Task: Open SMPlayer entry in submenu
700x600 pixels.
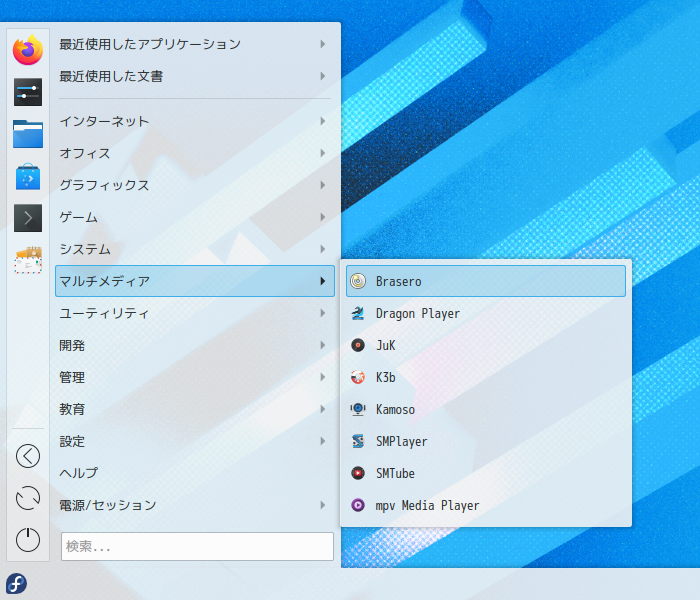Action: [486, 441]
